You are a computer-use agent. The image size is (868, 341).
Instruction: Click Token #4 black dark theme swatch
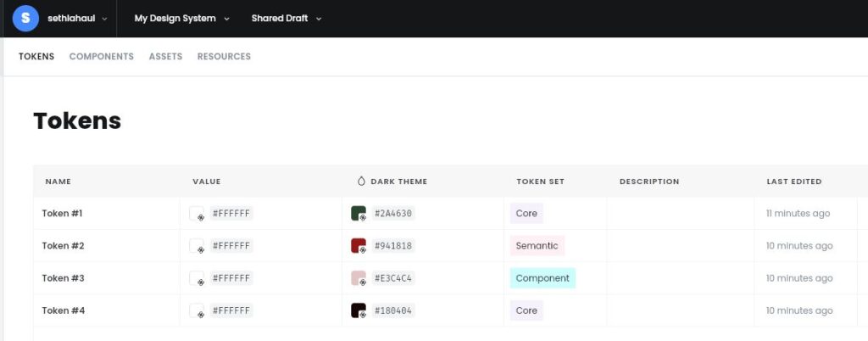click(x=358, y=310)
